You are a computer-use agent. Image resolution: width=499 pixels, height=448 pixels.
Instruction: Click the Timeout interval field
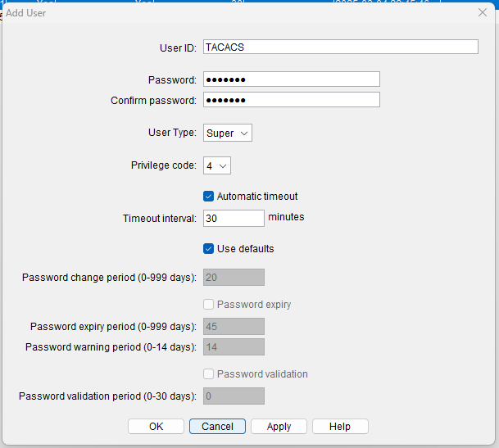(x=234, y=219)
